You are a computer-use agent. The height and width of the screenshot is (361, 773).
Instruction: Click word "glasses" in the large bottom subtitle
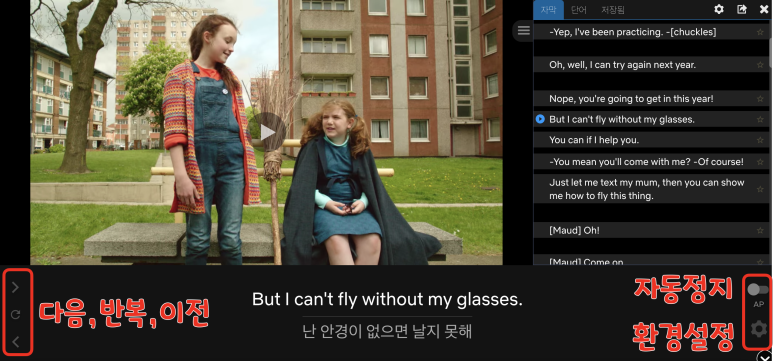(x=489, y=300)
